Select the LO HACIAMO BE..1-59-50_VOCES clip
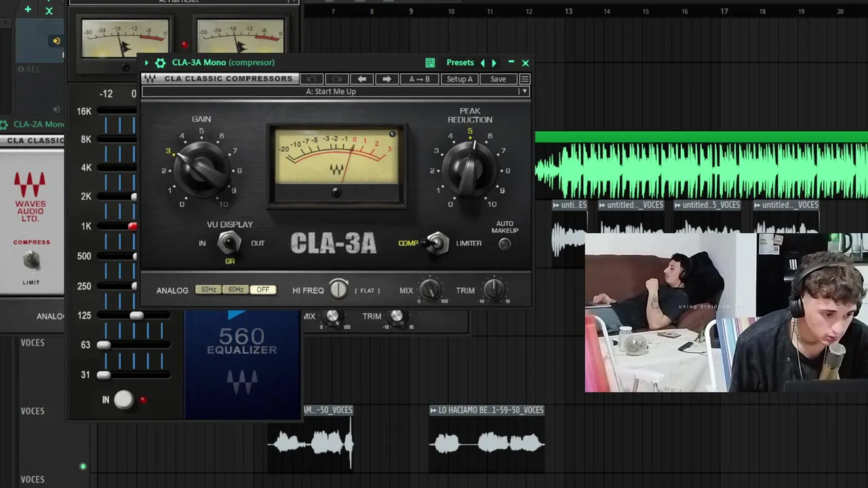Image resolution: width=868 pixels, height=488 pixels. click(487, 438)
